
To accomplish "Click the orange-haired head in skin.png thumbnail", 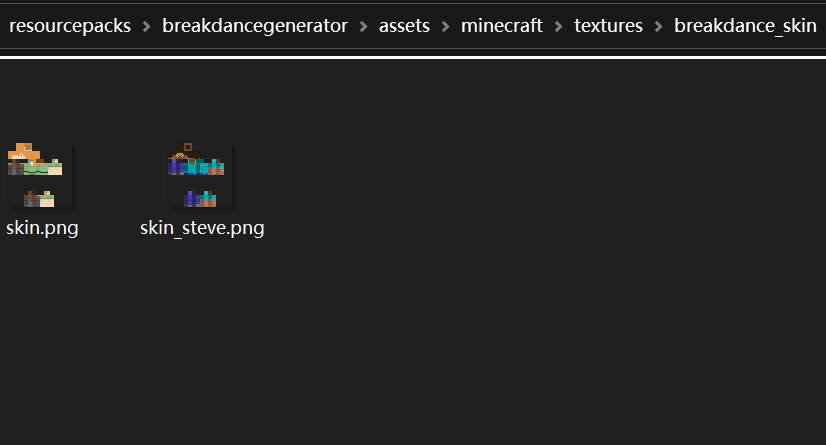I will click(x=22, y=152).
